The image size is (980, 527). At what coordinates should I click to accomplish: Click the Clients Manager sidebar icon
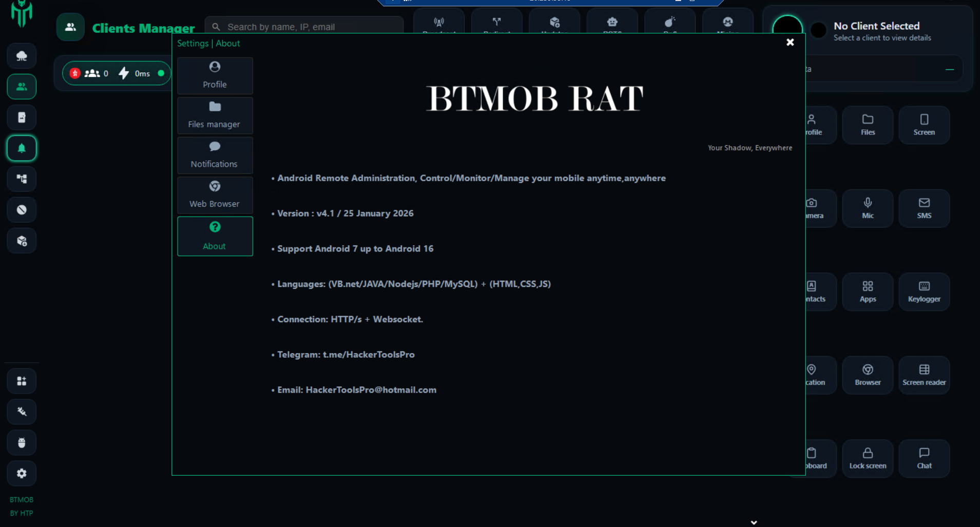coord(22,87)
